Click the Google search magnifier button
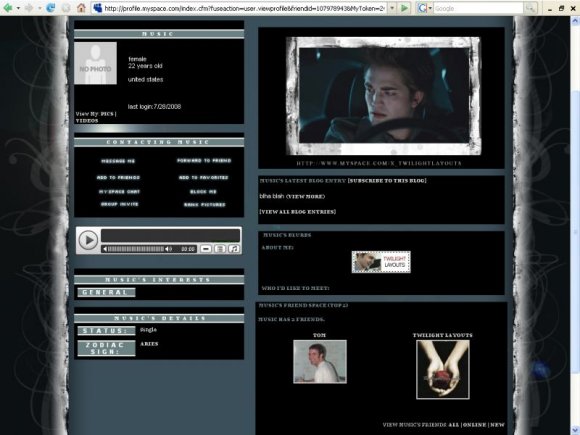This screenshot has width=580, height=435. pyautogui.click(x=530, y=8)
